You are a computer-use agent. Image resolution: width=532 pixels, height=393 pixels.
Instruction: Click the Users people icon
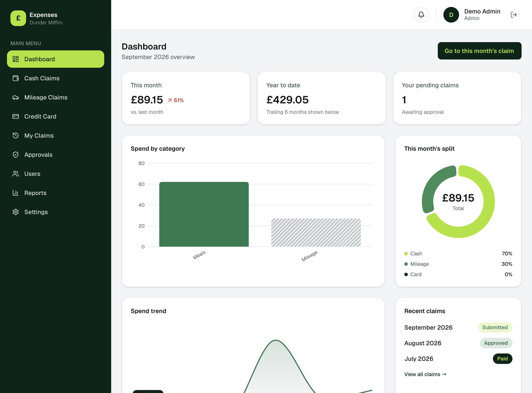[x=16, y=174]
